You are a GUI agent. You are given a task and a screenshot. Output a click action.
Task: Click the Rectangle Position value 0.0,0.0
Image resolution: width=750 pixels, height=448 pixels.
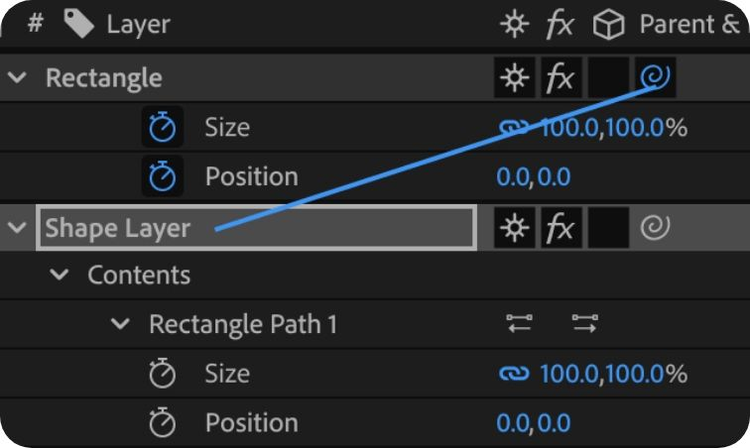[533, 177]
